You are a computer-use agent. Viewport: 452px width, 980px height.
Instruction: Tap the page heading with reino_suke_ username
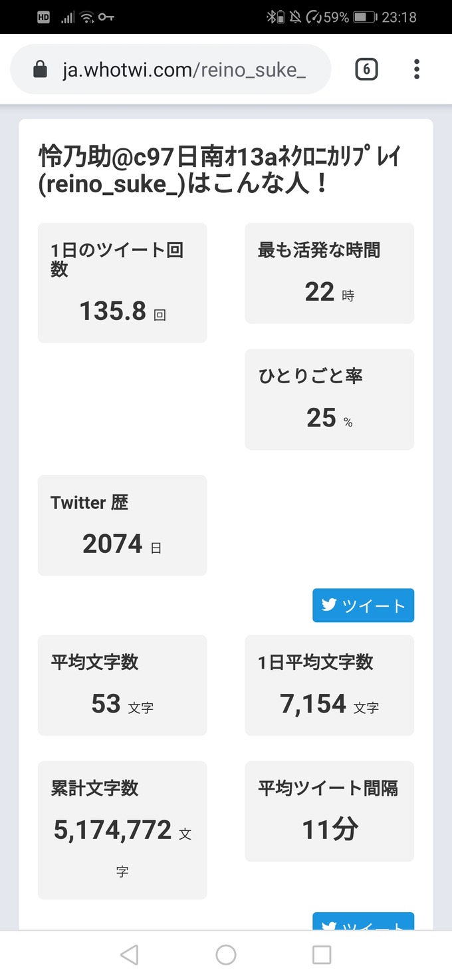(221, 170)
